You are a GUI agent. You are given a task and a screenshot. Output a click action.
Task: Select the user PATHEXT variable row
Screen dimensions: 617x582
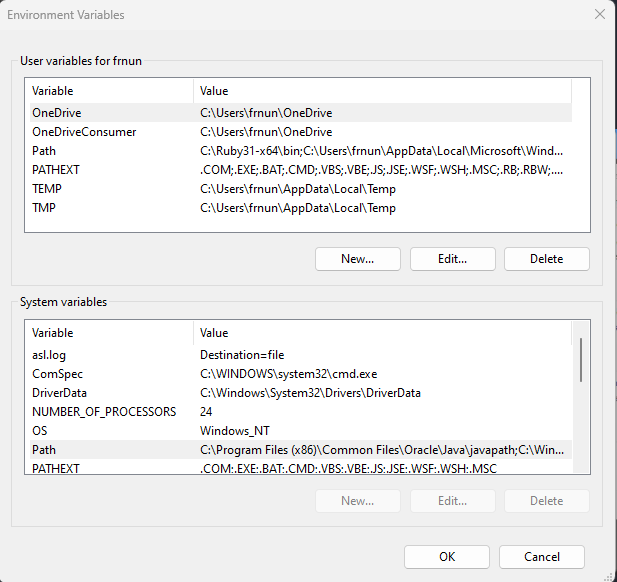56,170
